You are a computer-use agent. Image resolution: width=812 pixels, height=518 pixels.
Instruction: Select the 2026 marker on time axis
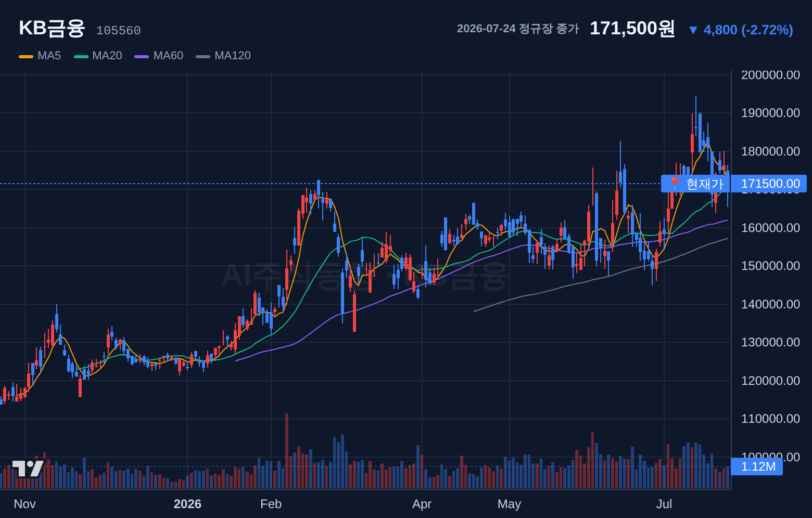tap(187, 504)
